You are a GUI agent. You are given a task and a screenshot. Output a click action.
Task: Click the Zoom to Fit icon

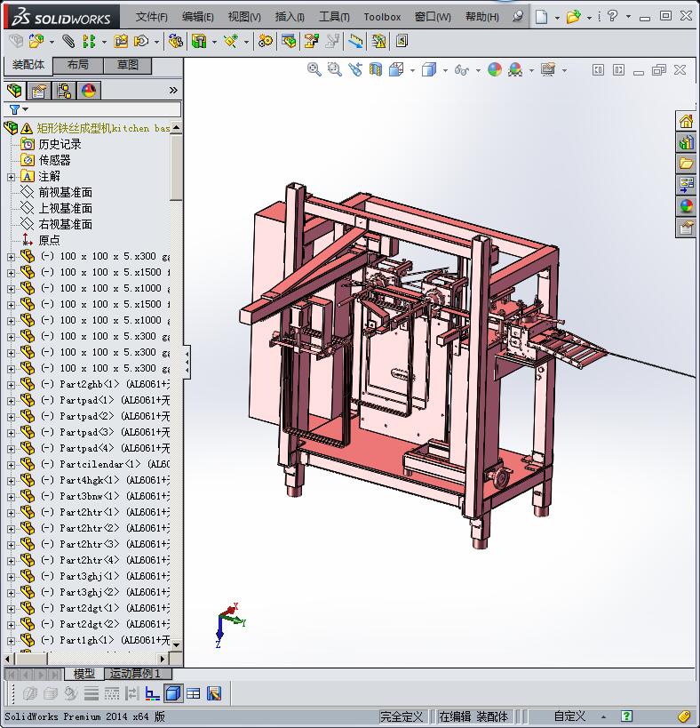click(314, 69)
